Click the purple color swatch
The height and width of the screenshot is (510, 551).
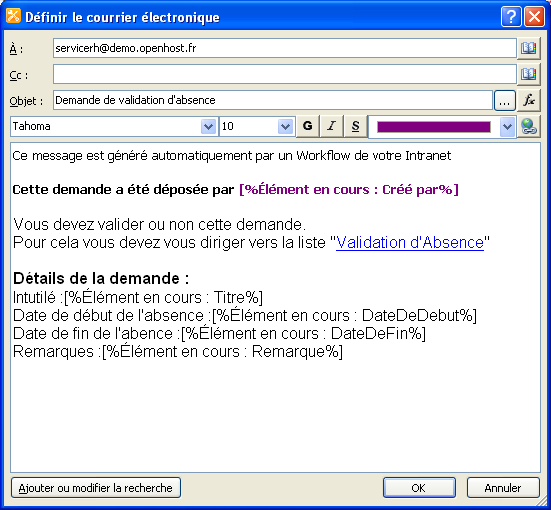point(434,127)
